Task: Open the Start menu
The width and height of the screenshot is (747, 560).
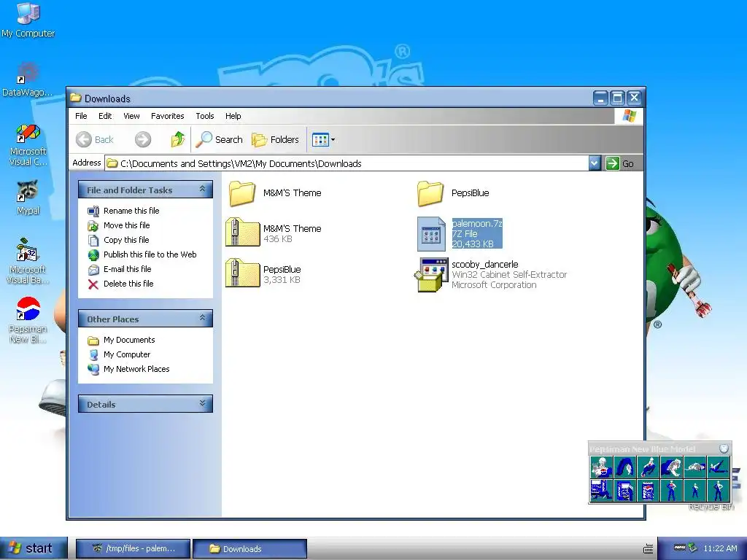Action: (x=34, y=548)
